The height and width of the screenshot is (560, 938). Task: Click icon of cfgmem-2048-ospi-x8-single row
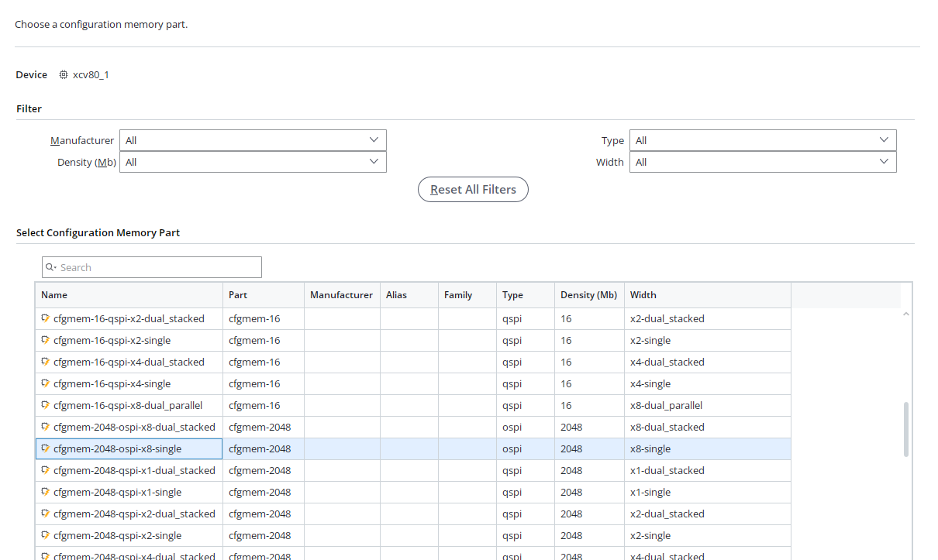[x=46, y=448]
